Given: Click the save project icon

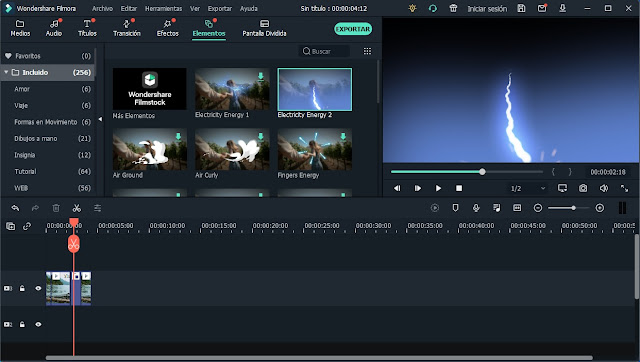Looking at the screenshot, I should [x=521, y=8].
